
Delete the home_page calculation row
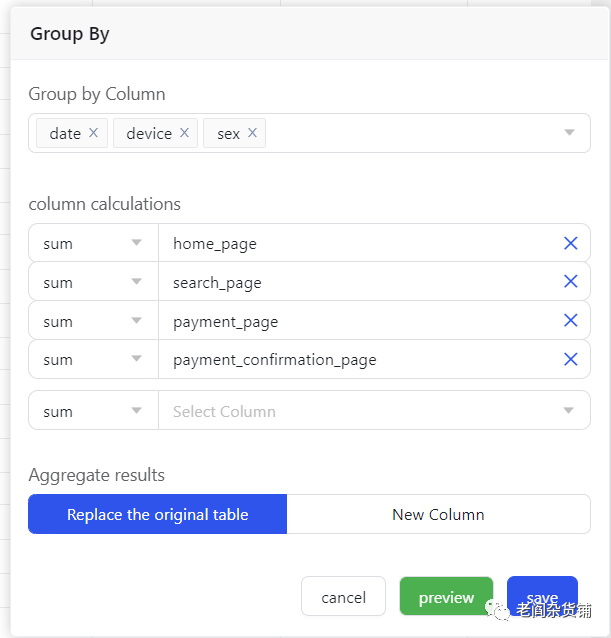coord(570,243)
